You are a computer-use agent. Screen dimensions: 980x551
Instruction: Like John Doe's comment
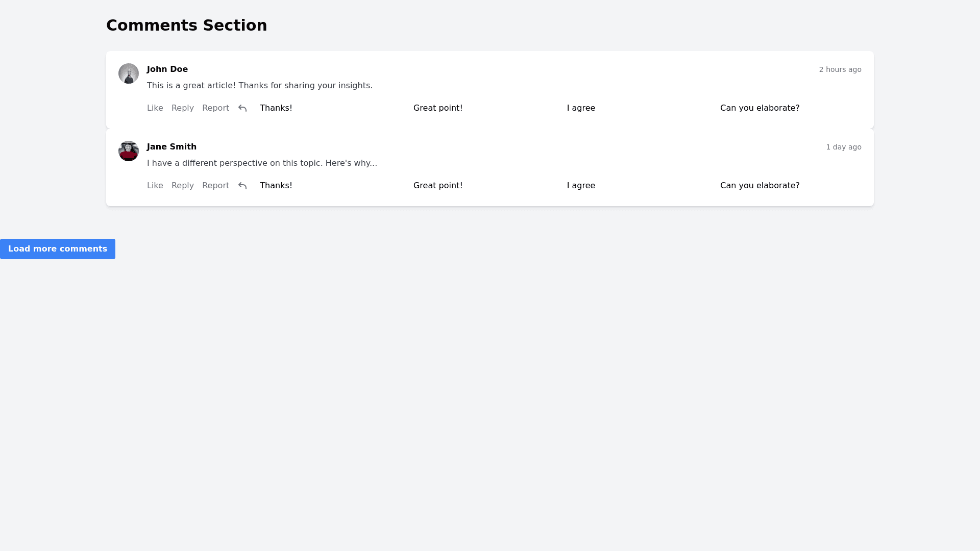[x=155, y=108]
